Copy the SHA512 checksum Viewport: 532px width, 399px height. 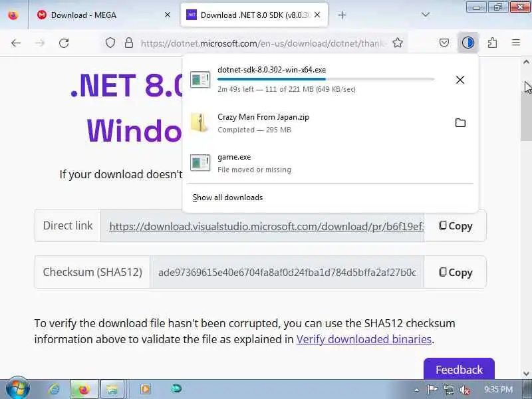pos(456,273)
